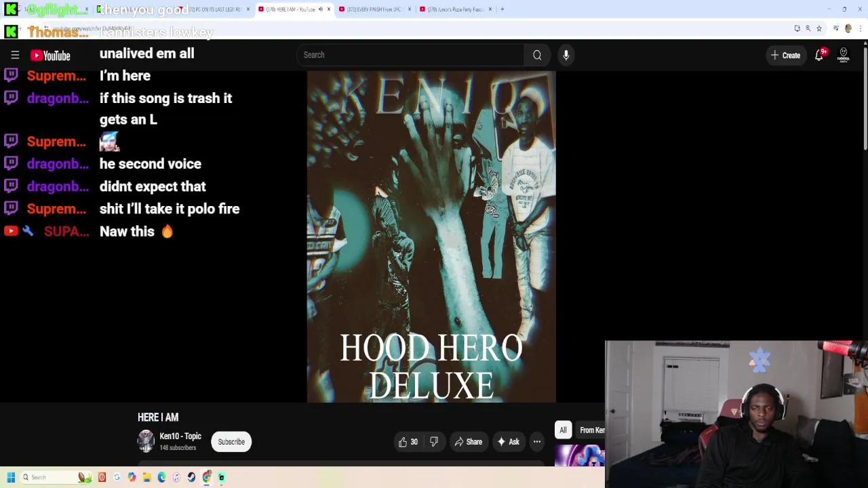This screenshot has width=868, height=488.
Task: Close the HERE I AM browser tab
Action: click(329, 9)
